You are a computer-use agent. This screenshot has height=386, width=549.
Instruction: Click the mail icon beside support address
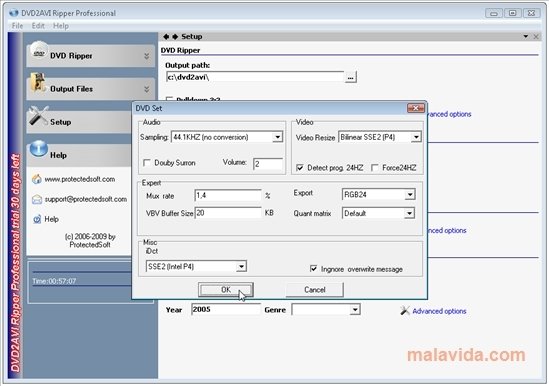tap(37, 199)
